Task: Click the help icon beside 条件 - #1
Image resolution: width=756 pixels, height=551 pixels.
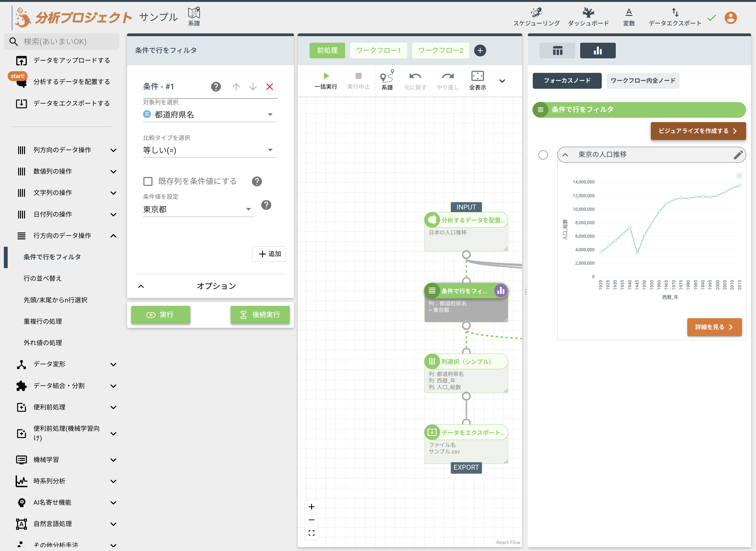Action: point(216,87)
